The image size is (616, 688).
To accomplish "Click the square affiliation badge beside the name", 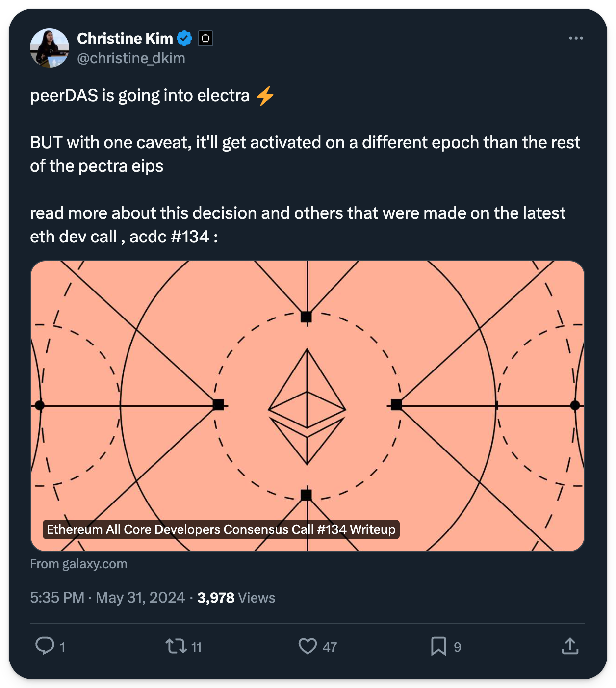I will [x=205, y=38].
